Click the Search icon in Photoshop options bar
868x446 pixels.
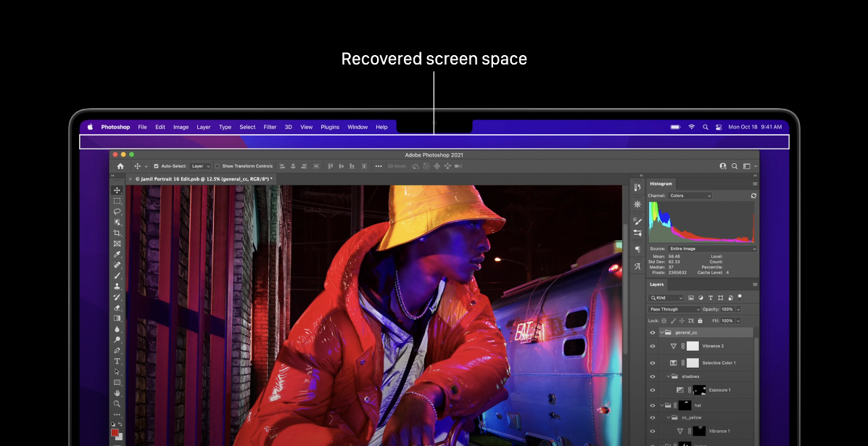[x=735, y=166]
